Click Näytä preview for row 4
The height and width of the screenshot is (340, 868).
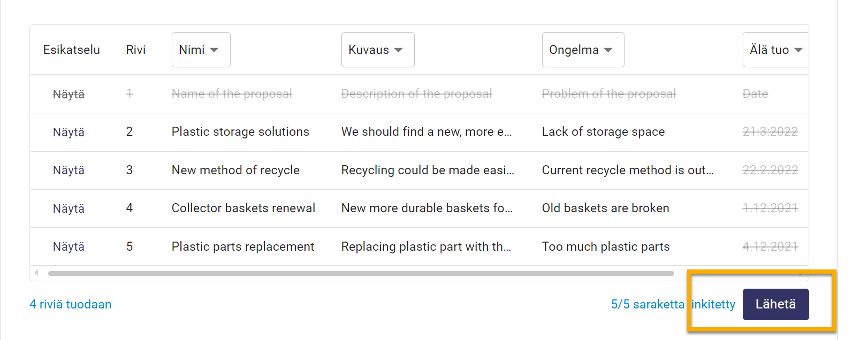[68, 208]
